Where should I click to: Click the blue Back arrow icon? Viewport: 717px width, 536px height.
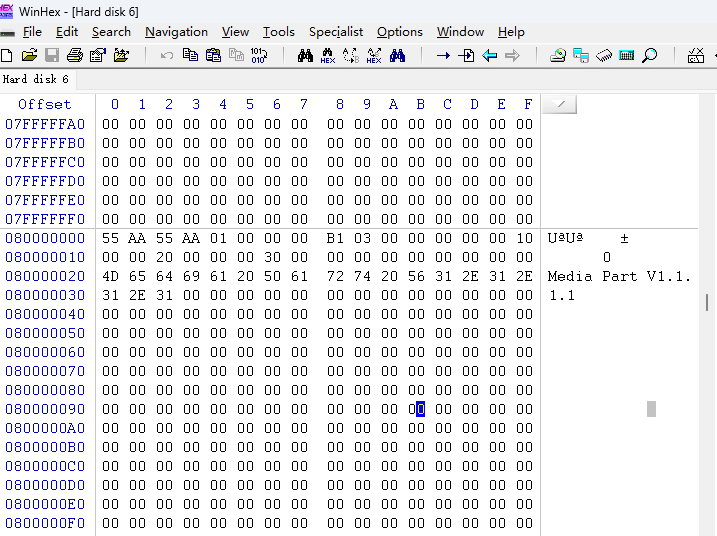pyautogui.click(x=490, y=56)
